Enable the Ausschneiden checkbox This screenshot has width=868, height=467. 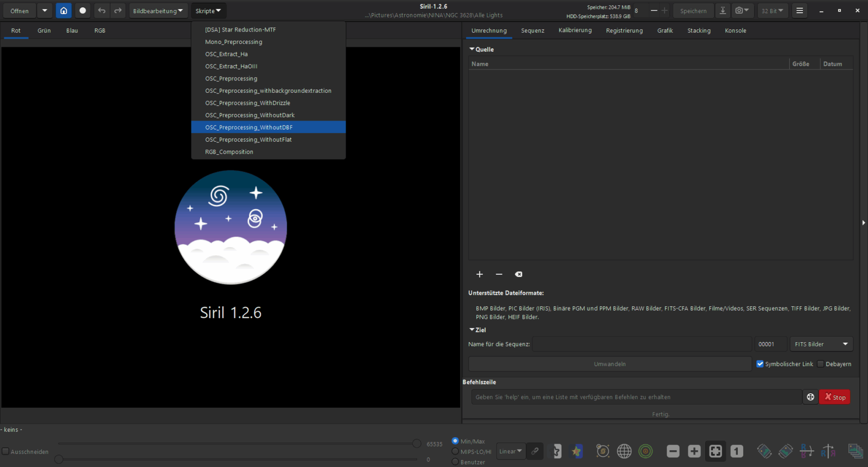(5, 451)
